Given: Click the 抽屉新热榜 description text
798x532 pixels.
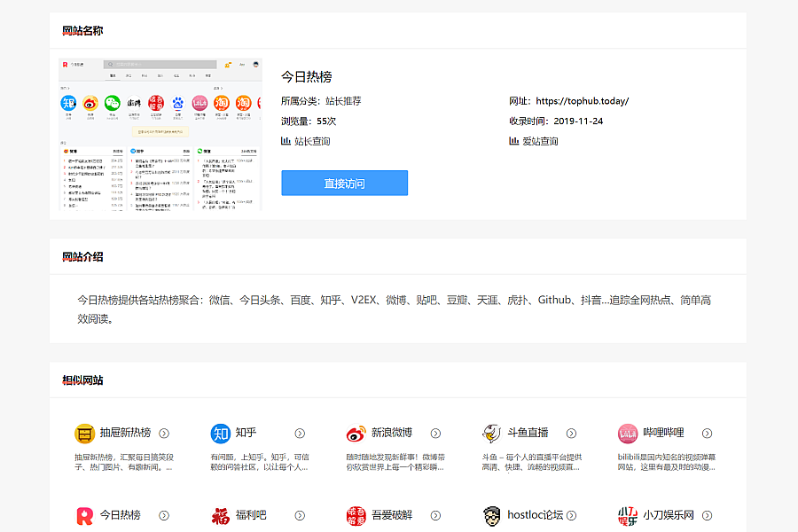Looking at the screenshot, I should pos(124,462).
